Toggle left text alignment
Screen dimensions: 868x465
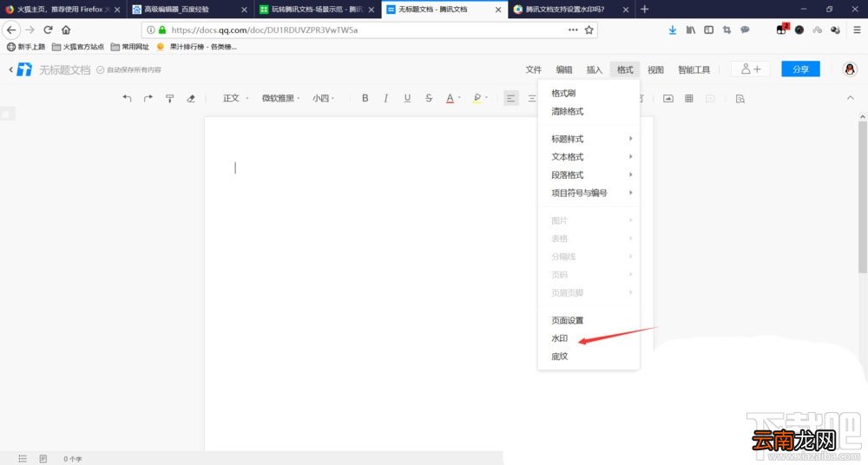click(511, 99)
